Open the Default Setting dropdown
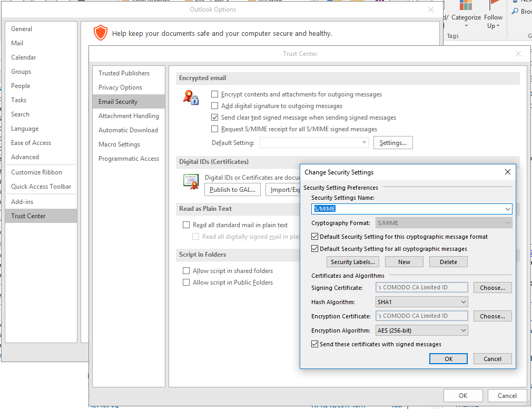532x409 pixels. pyautogui.click(x=314, y=142)
